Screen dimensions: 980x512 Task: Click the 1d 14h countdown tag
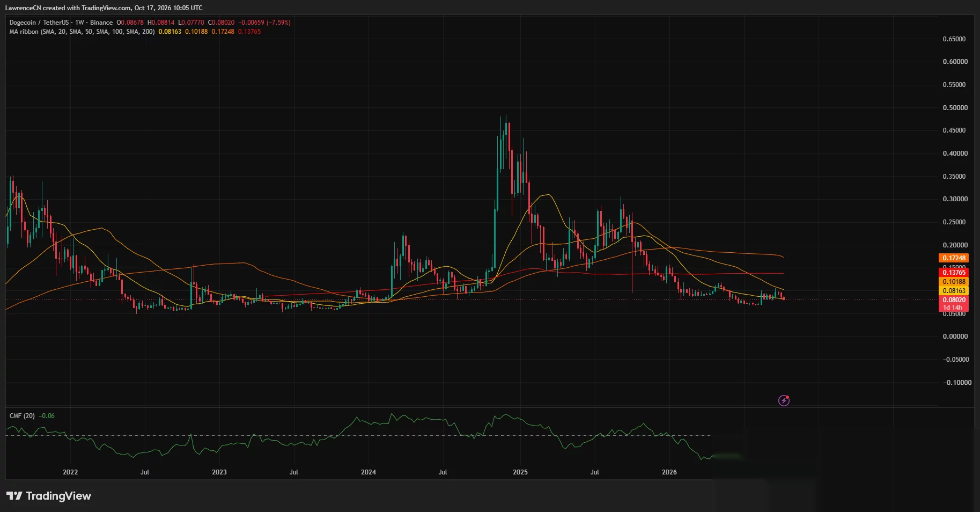tap(954, 308)
